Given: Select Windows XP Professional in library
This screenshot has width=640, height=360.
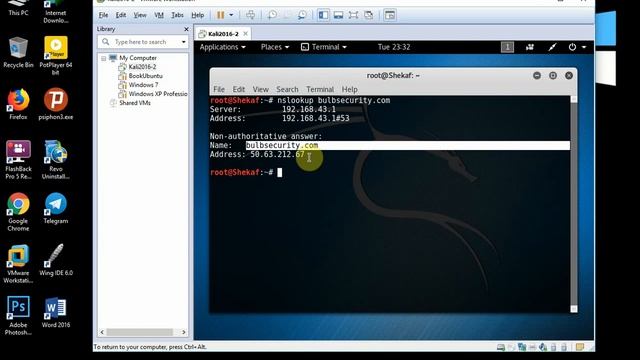Looking at the screenshot, I should (x=158, y=94).
